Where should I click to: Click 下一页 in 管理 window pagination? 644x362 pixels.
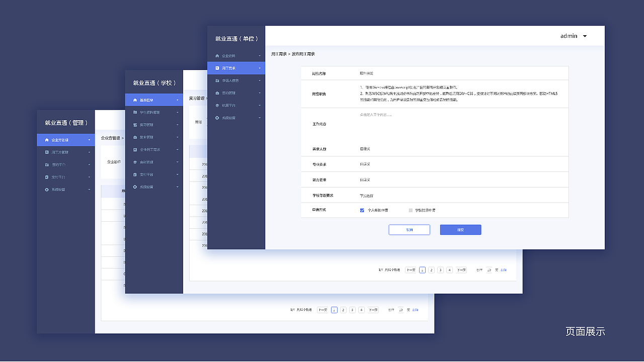coord(373,310)
